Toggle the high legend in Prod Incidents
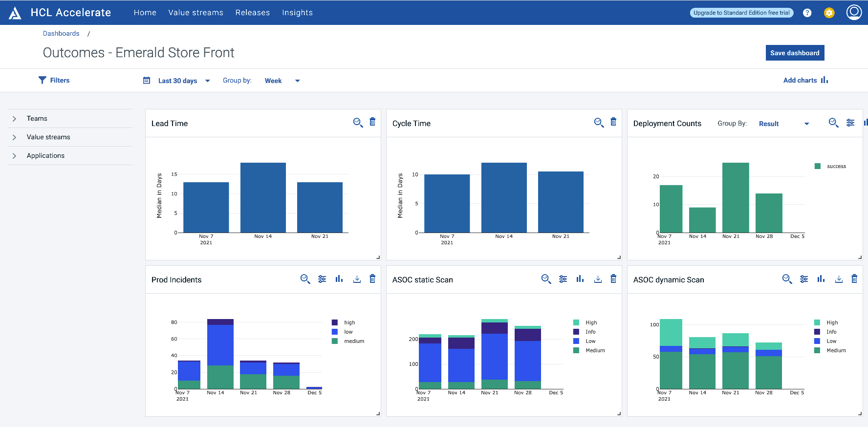868x427 pixels. point(344,322)
